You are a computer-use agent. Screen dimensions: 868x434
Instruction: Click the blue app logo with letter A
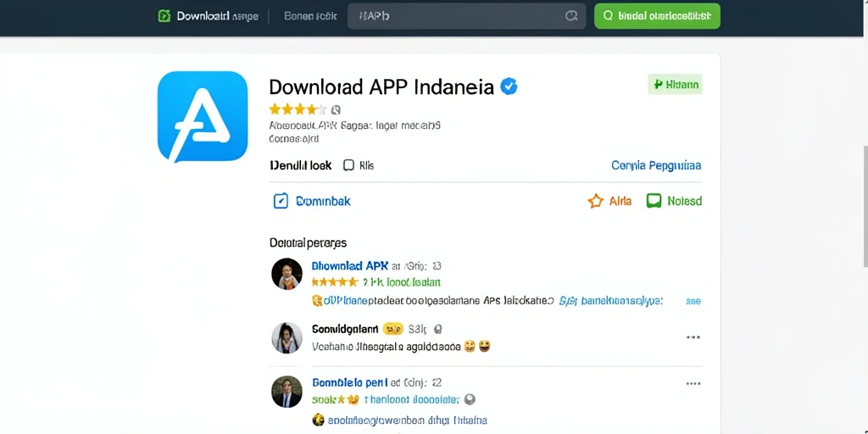pos(202,116)
